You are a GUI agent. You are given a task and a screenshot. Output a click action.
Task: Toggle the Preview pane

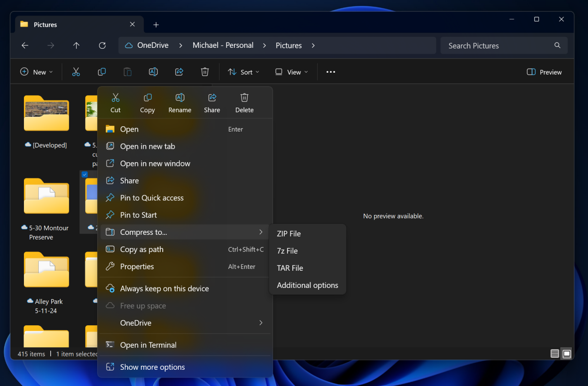pyautogui.click(x=544, y=72)
